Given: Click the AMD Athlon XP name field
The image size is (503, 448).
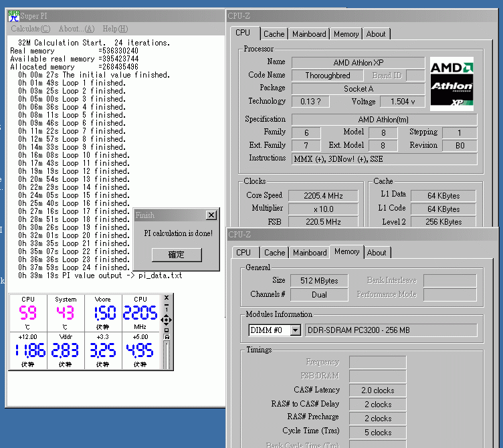Looking at the screenshot, I should click(358, 63).
